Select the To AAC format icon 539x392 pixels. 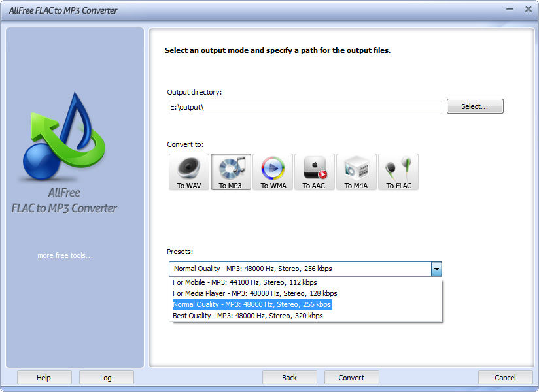[x=315, y=172]
